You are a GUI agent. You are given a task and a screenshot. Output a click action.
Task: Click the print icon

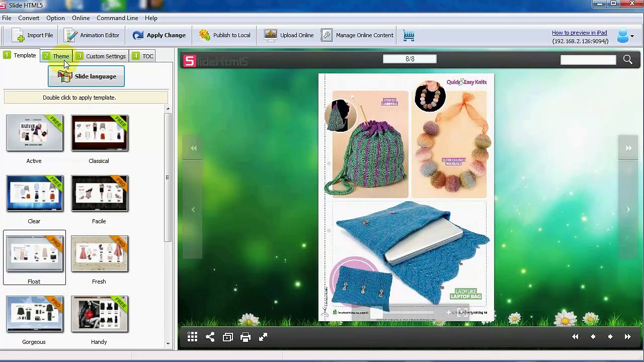tap(245, 337)
